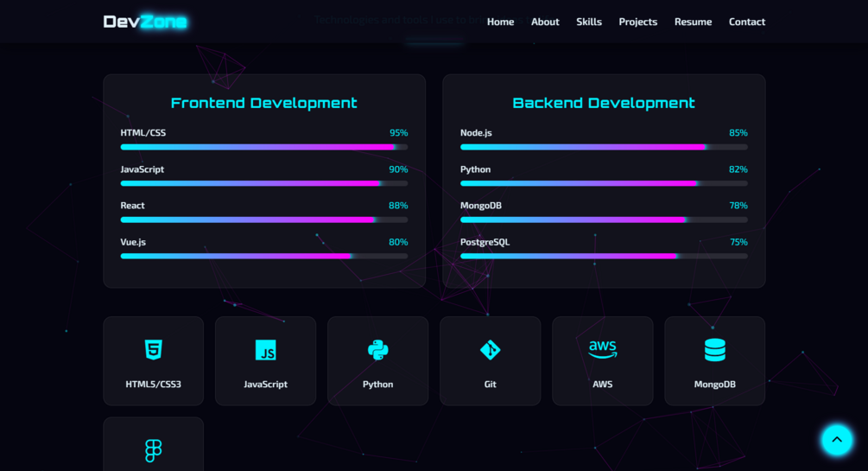Click the scroll-to-top arrow button
This screenshot has width=868, height=471.
[x=837, y=440]
